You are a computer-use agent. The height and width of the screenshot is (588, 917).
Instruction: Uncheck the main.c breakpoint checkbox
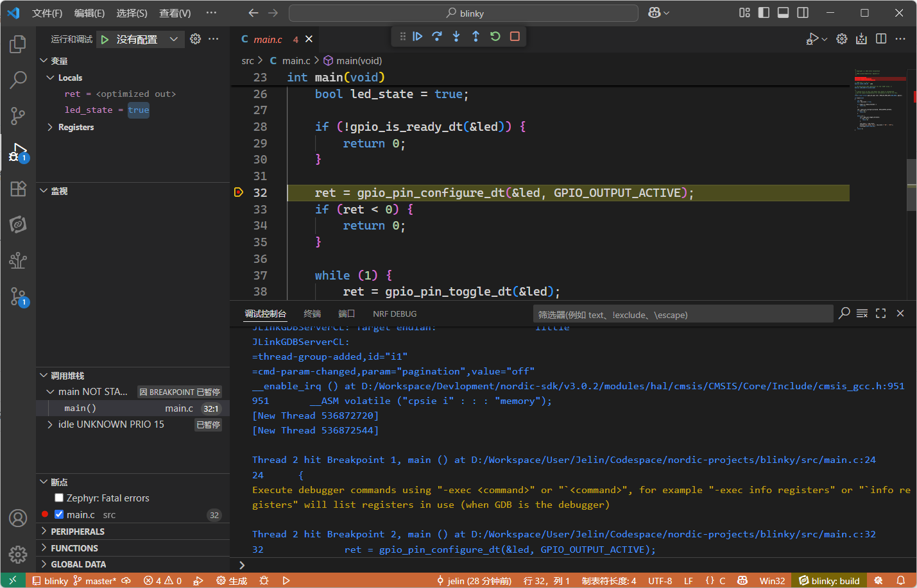tap(59, 515)
